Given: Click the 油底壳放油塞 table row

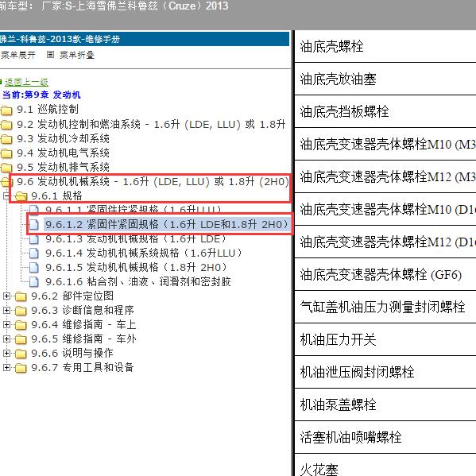Looking at the screenshot, I should pos(385,79).
